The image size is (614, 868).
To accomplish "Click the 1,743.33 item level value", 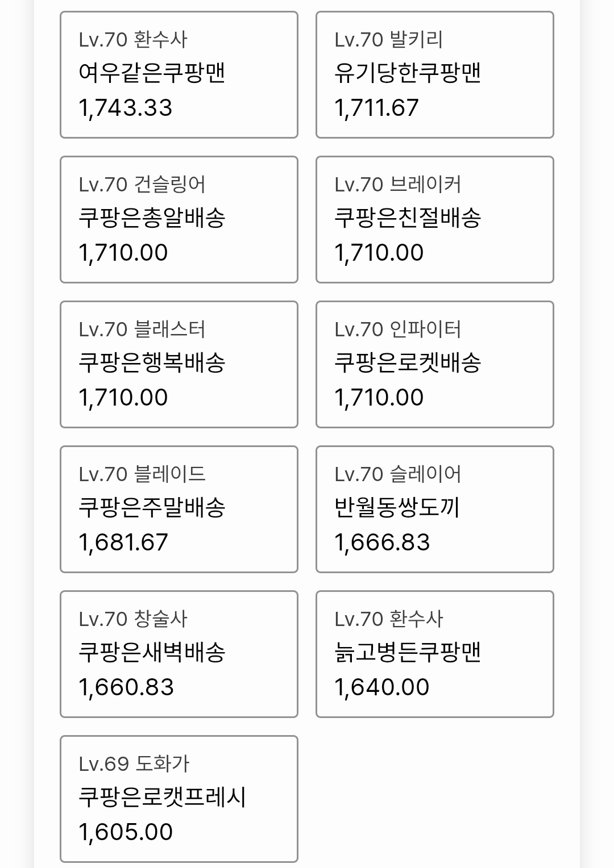I will tap(126, 108).
